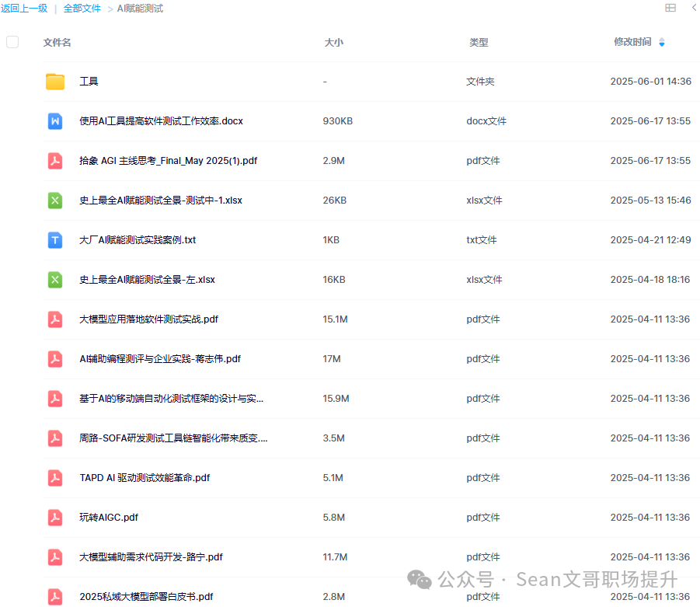
Task: Toggle the select-all files checkbox
Action: click(x=12, y=42)
